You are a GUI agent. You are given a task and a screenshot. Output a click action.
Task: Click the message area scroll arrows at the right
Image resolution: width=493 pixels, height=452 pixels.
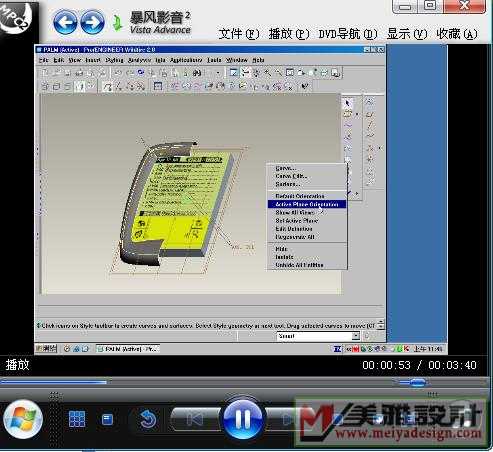tap(381, 324)
